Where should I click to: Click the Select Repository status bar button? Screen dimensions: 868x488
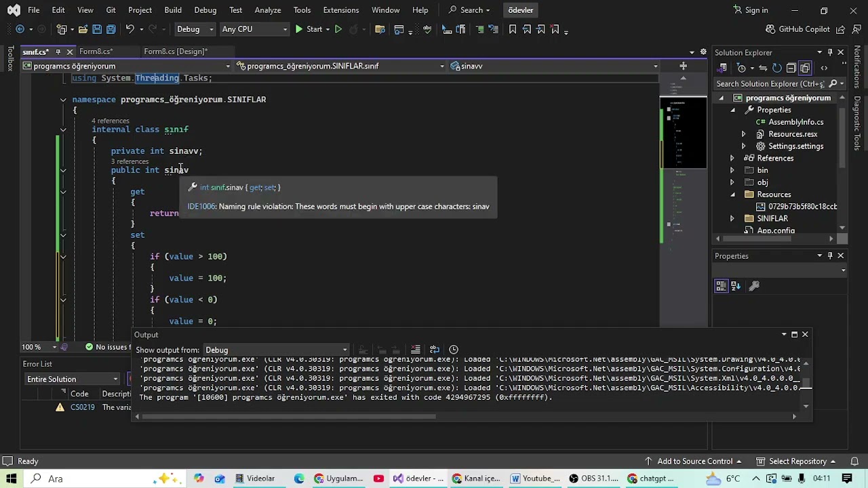[x=797, y=461]
